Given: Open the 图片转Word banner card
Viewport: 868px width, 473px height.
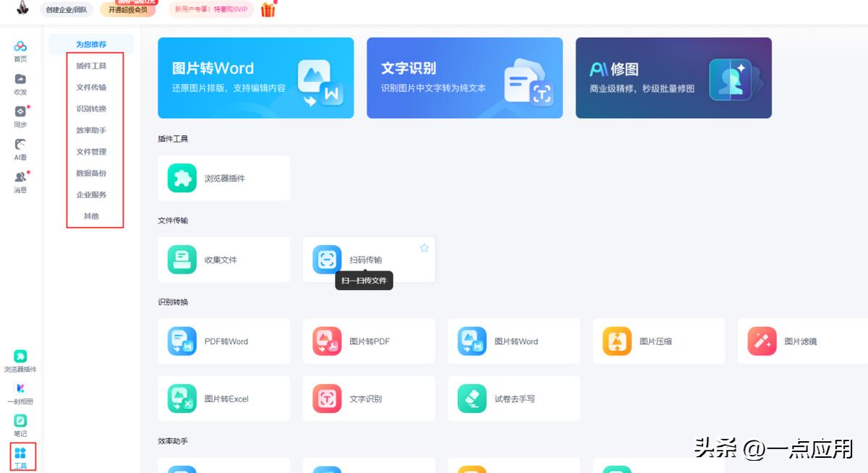Looking at the screenshot, I should tap(255, 78).
